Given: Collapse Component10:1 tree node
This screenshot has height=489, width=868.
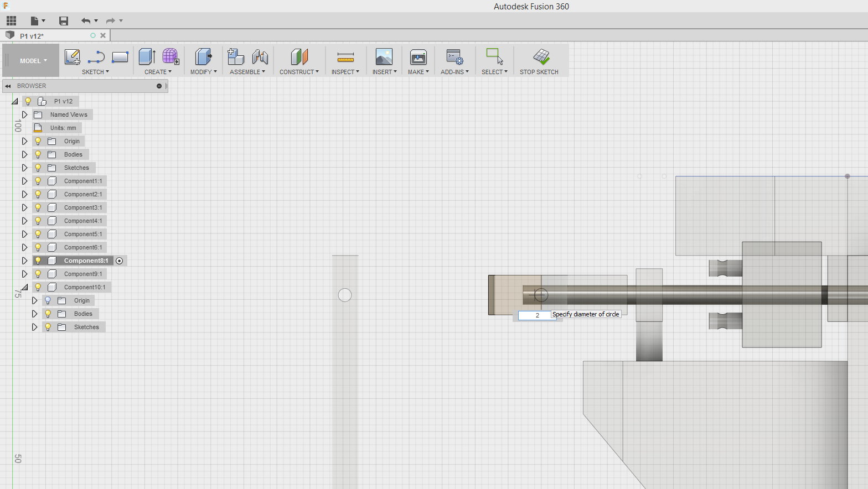Looking at the screenshot, I should click(x=24, y=287).
